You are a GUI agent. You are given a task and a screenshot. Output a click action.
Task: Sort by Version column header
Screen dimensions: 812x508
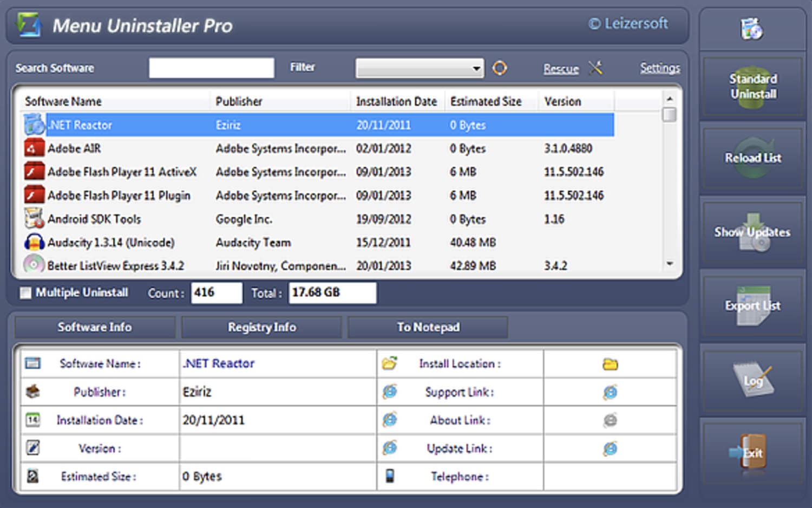[576, 101]
